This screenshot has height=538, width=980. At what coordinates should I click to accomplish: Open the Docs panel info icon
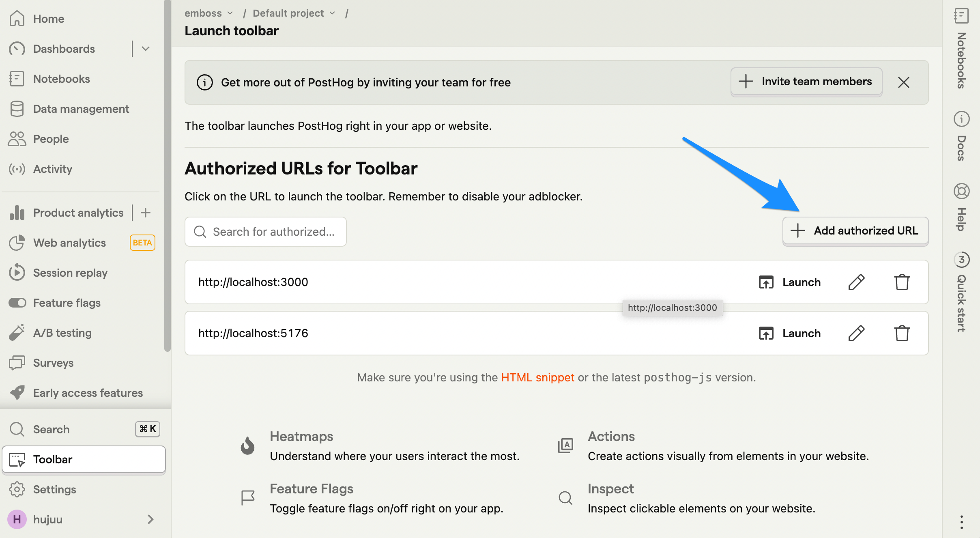pyautogui.click(x=961, y=119)
